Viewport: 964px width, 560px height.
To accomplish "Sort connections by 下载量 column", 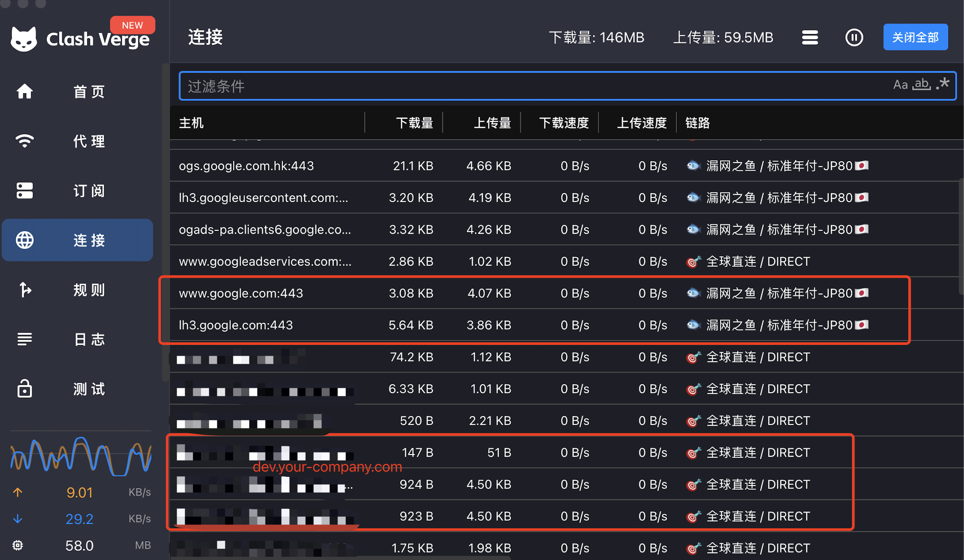I will point(414,123).
